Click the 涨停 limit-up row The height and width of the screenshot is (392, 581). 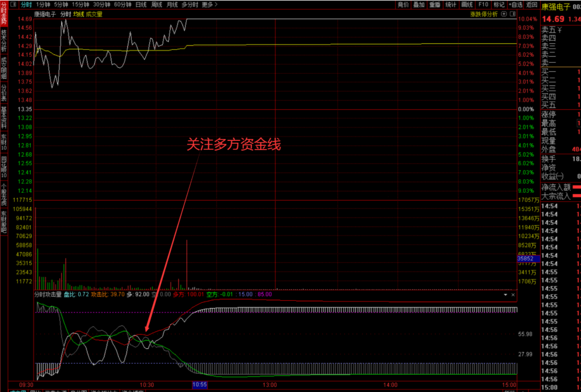(x=561, y=115)
